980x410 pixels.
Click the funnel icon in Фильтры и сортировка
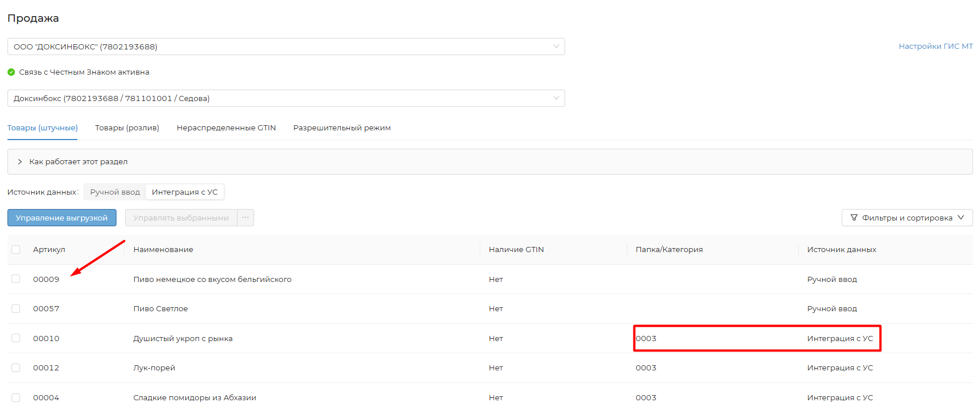tap(854, 218)
